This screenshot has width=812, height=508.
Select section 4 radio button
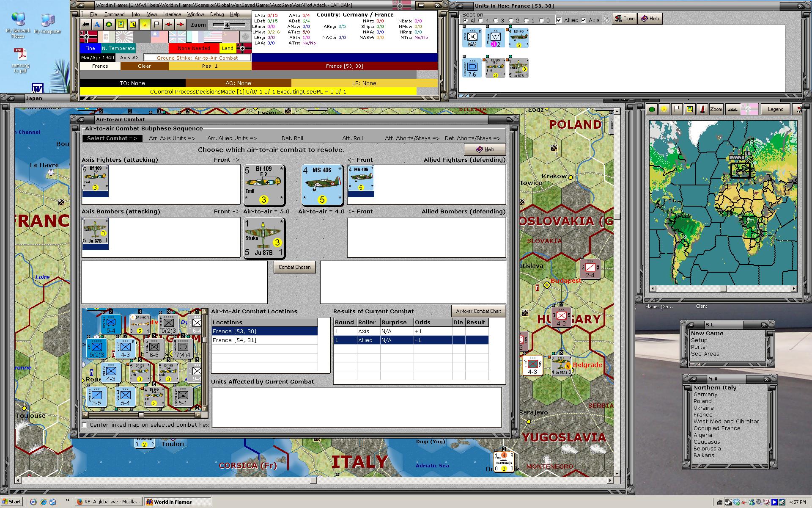point(480,20)
